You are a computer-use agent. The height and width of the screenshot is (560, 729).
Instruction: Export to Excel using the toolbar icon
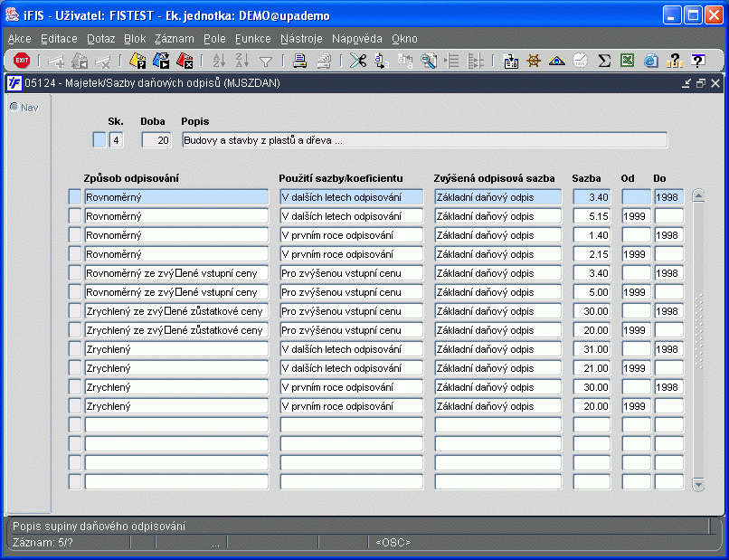click(627, 61)
